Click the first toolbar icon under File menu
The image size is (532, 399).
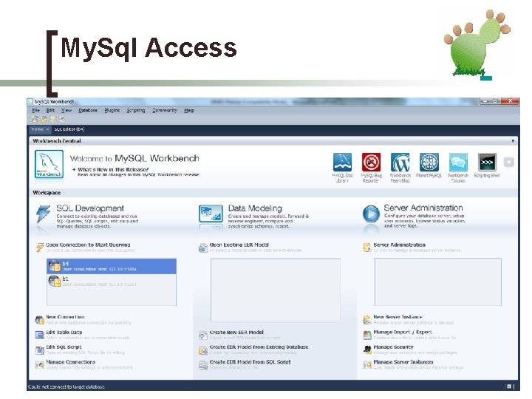34,119
